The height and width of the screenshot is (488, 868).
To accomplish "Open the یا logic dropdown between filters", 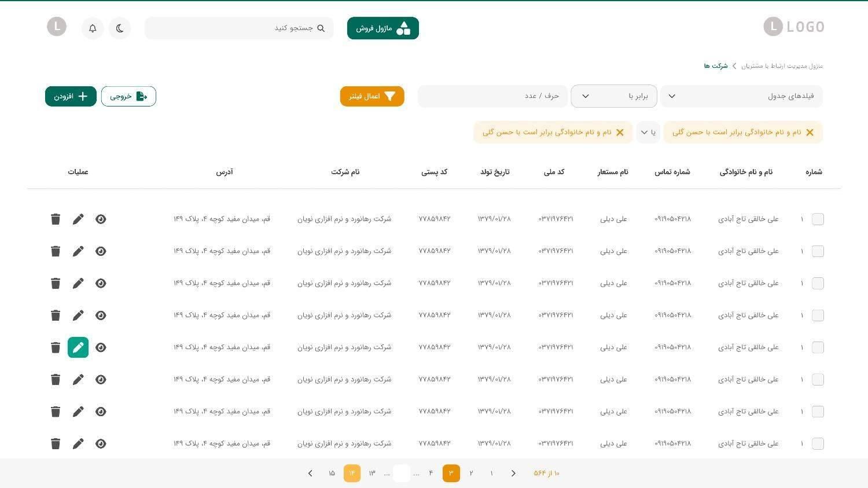I will click(648, 132).
